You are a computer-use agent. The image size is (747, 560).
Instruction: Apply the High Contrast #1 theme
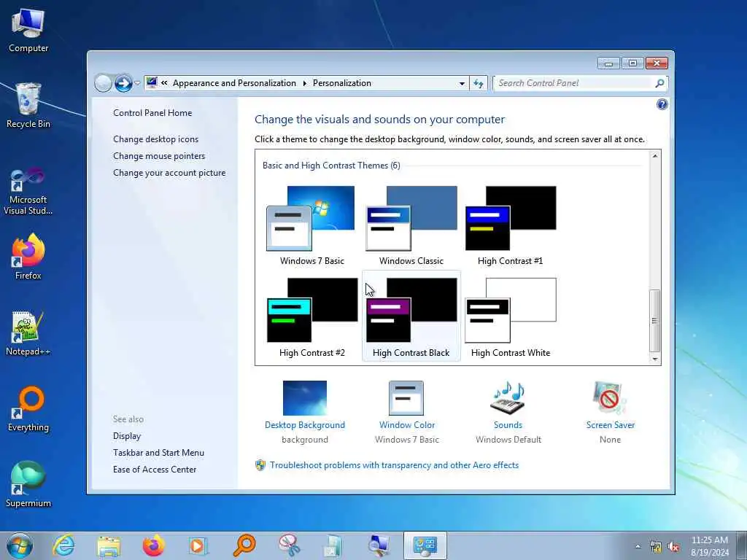510,225
